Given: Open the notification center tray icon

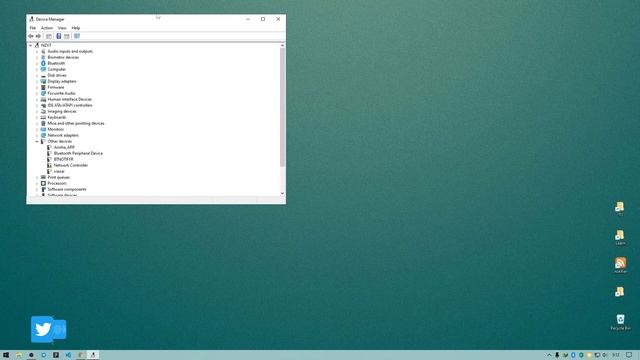Looking at the screenshot, I should (x=629, y=355).
